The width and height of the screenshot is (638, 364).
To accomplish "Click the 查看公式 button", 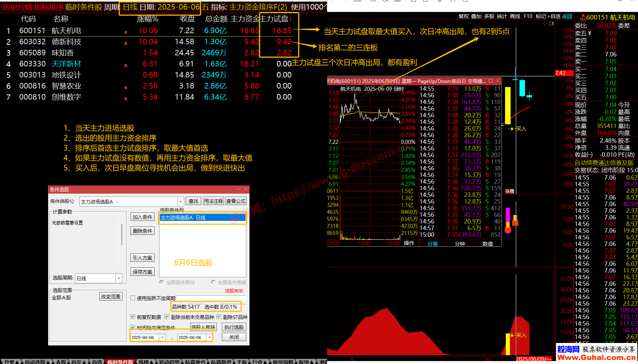I will point(236,201).
